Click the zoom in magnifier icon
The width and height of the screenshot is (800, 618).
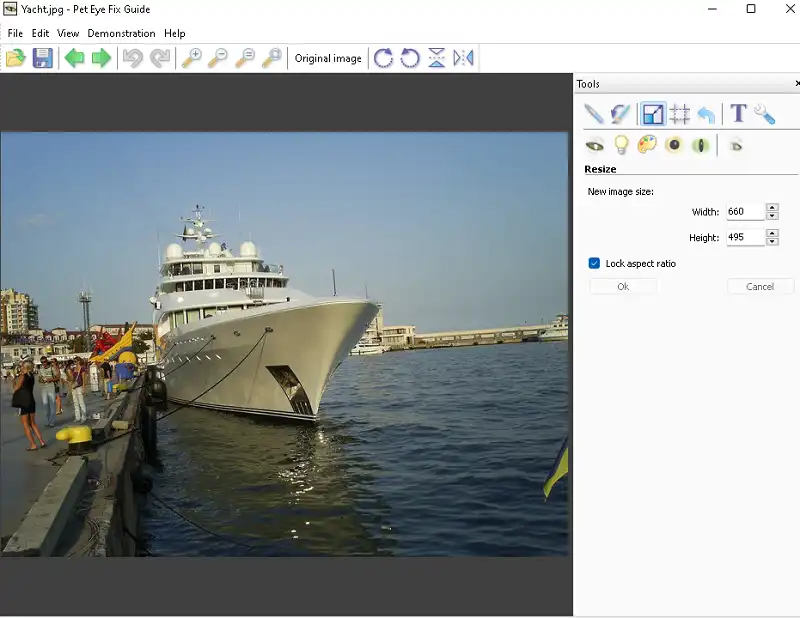point(190,58)
